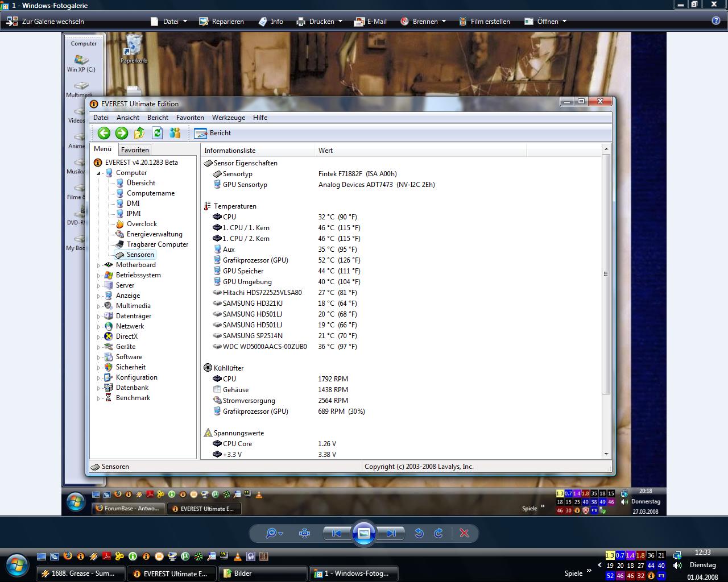Open Reparieren to fix the picture

point(221,22)
